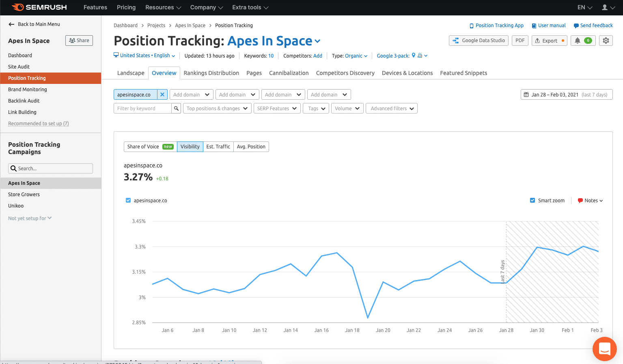Switch to Devices & Locations tab

coord(407,73)
